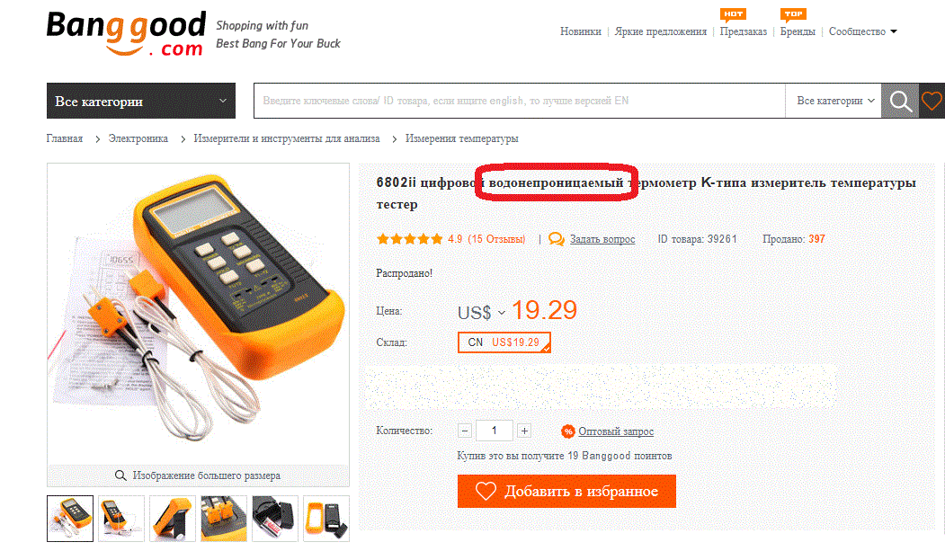
Task: Go to the Электроника breadcrumb
Action: point(138,138)
